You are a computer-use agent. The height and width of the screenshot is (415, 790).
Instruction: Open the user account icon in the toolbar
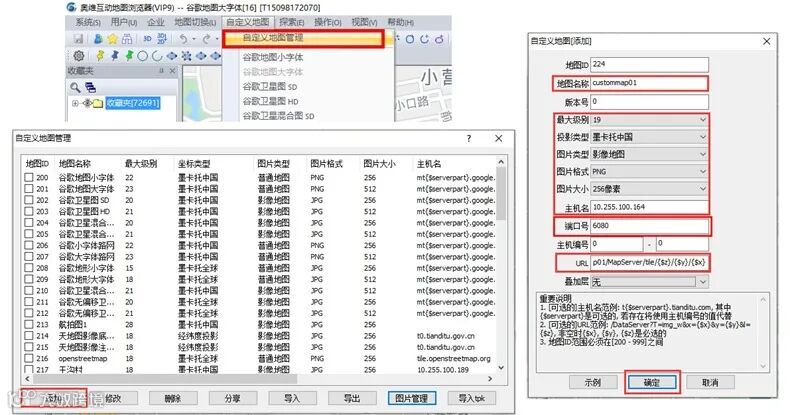(x=98, y=39)
